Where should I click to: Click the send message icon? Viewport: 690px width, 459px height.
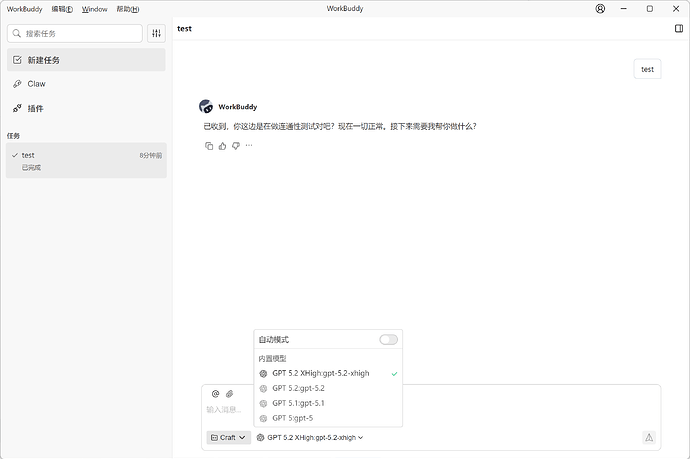pos(649,437)
